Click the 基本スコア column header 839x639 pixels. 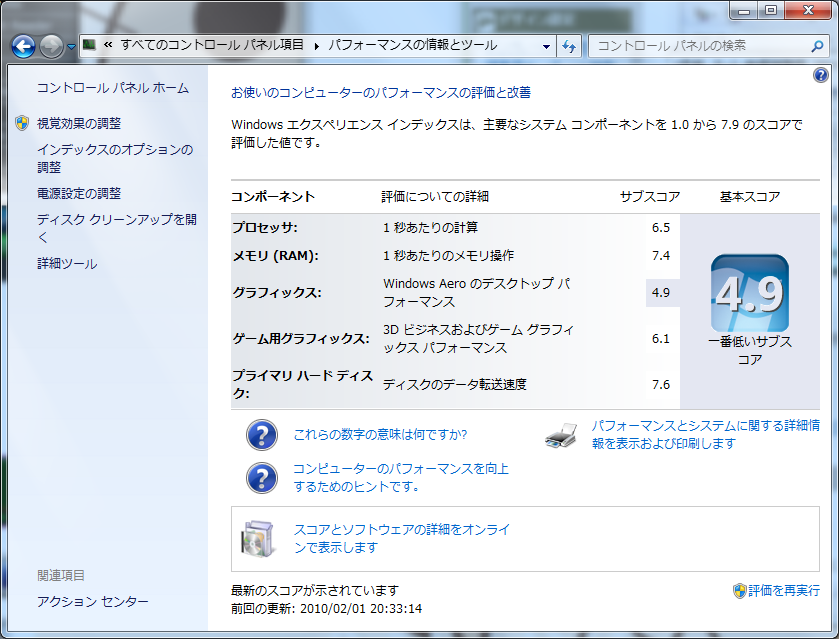point(750,197)
